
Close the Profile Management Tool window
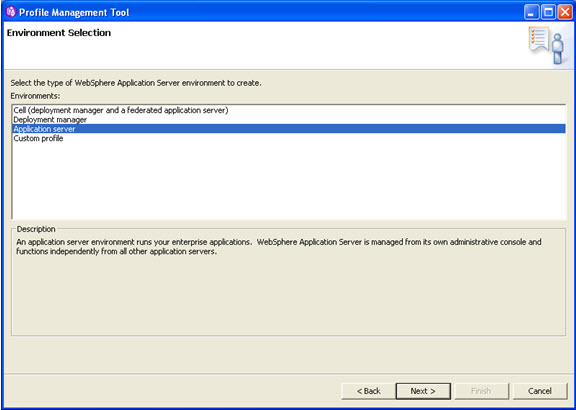click(565, 13)
